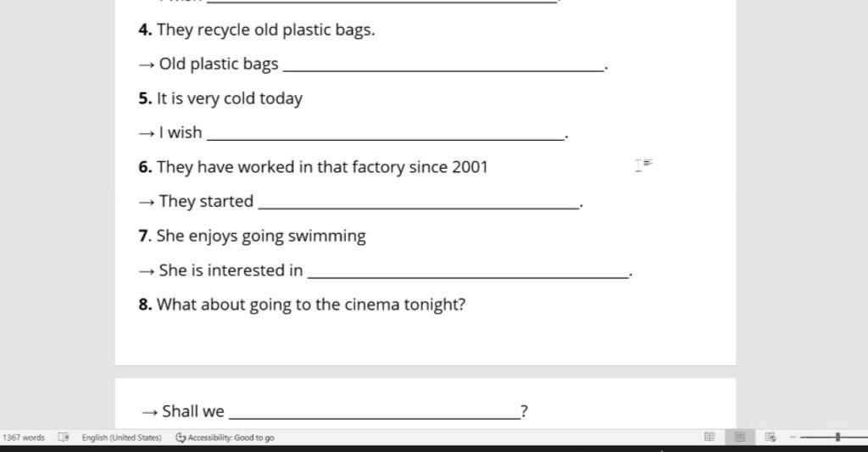Click the blank after 'She is interested in'

click(x=468, y=271)
